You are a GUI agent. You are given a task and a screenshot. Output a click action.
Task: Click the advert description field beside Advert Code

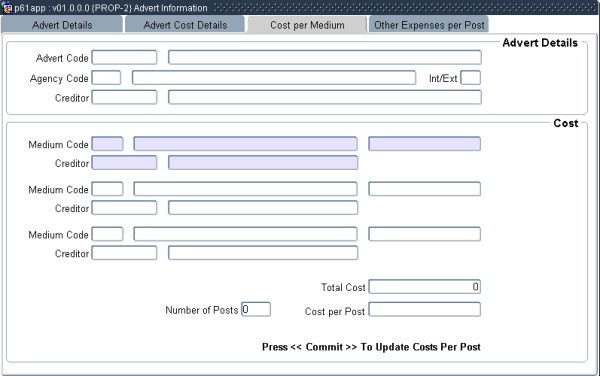(x=325, y=57)
